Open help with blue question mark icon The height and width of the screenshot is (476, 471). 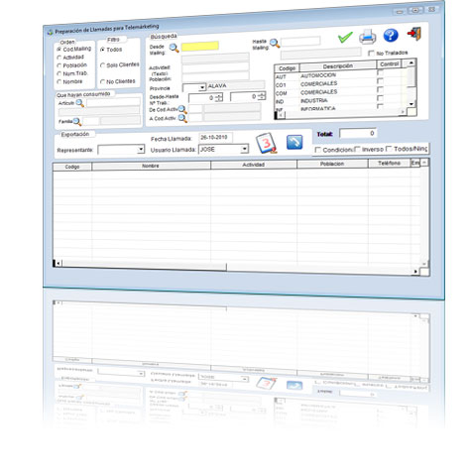click(x=391, y=36)
